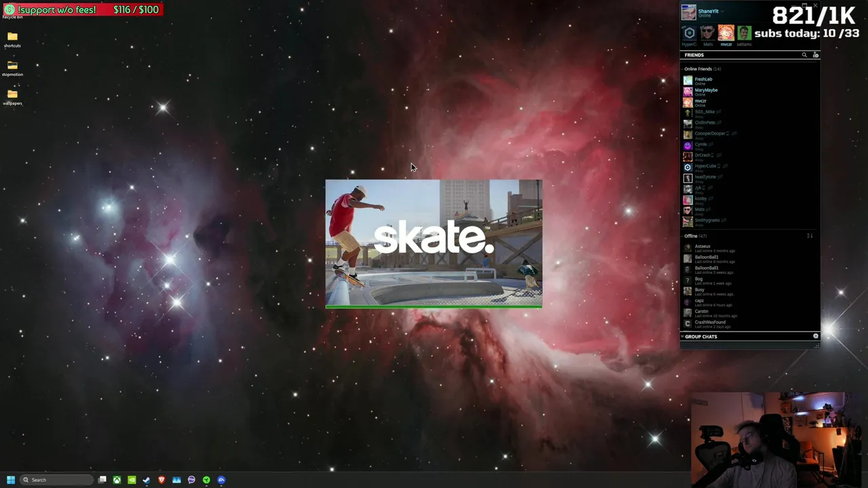Screen dimensions: 868x488
Task: Select offline friend CrashWasFound
Action: click(x=750, y=324)
